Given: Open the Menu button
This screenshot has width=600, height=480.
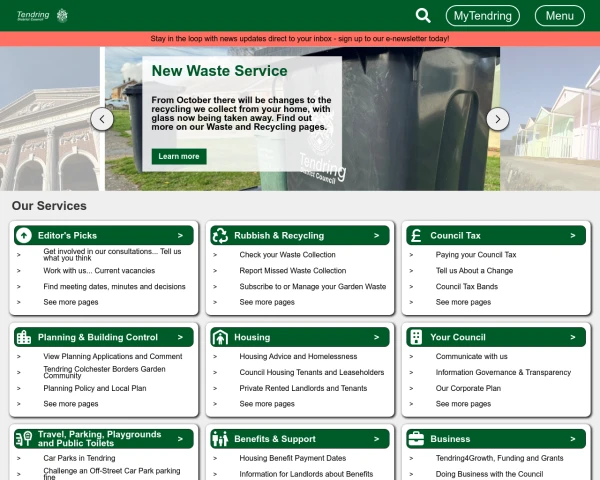Looking at the screenshot, I should (x=560, y=16).
